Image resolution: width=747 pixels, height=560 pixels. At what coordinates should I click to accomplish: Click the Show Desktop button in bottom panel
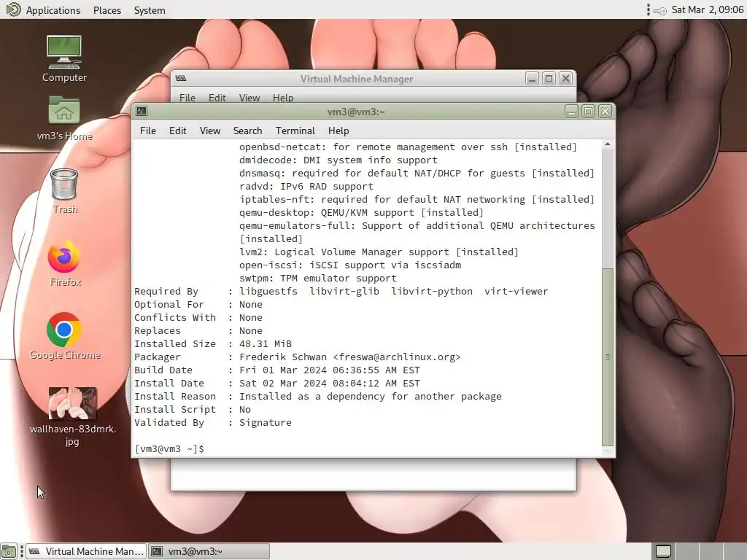tap(9, 551)
